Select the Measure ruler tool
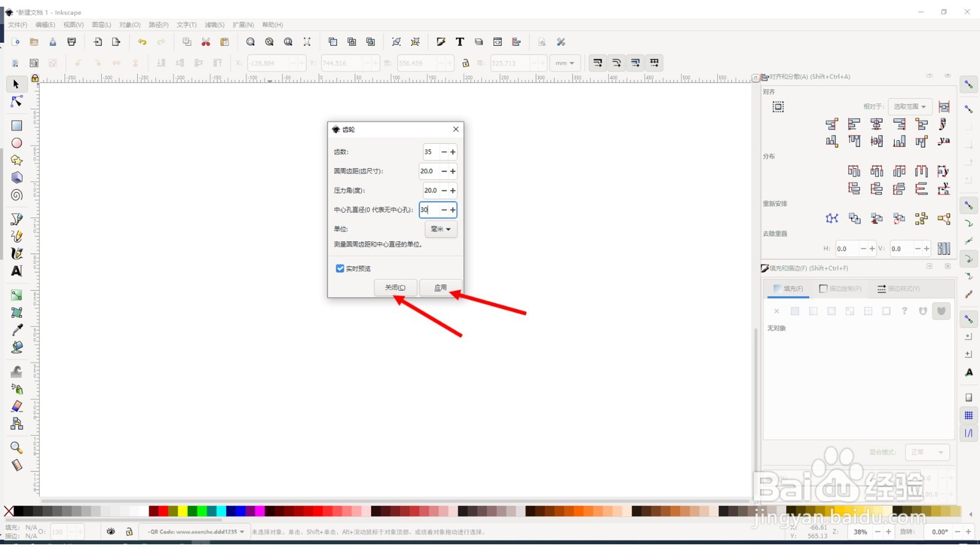Viewport: 980px width, 551px height. [x=17, y=465]
